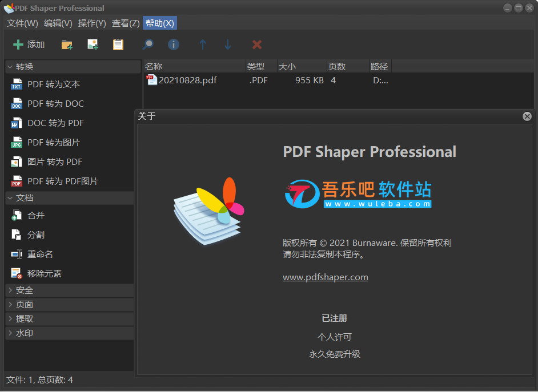Screen dimensions: 538x392
Task: Expand the 安全 section
Action: (x=70, y=290)
